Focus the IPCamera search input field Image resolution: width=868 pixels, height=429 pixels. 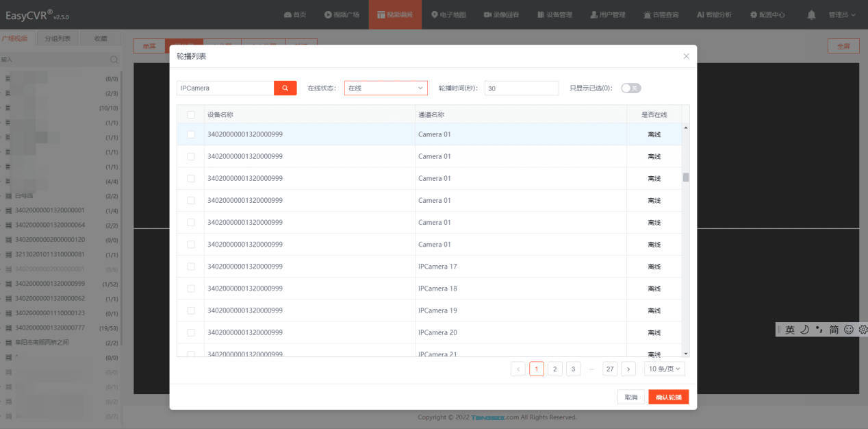coord(225,88)
